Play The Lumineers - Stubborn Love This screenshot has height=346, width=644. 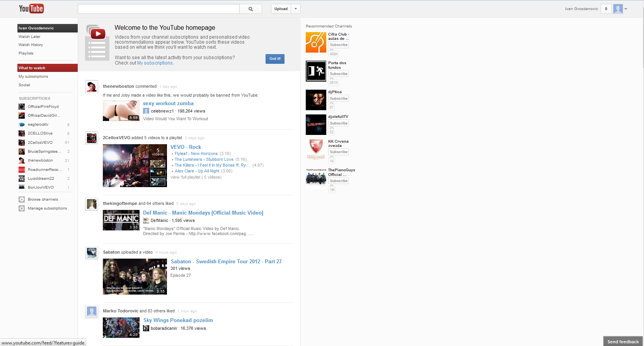click(204, 160)
